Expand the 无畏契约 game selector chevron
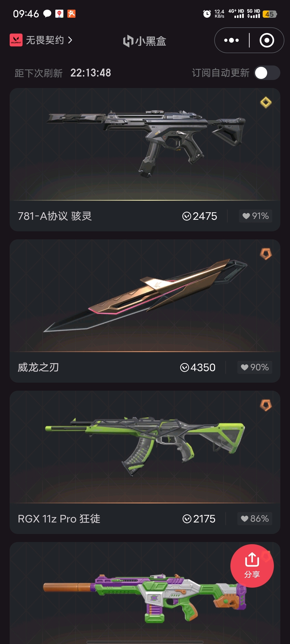The width and height of the screenshot is (290, 644). pyautogui.click(x=70, y=40)
